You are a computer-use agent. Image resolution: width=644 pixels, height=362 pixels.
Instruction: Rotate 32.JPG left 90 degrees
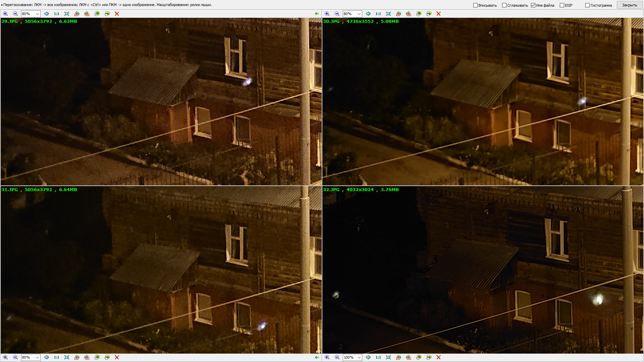pyautogui.click(x=398, y=357)
